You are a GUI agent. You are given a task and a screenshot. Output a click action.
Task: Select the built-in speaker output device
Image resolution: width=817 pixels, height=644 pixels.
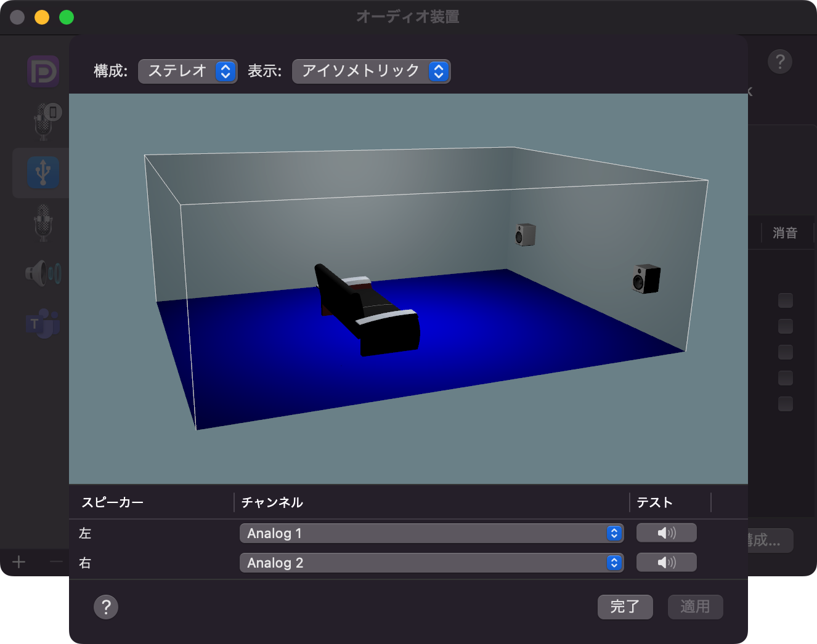(43, 273)
